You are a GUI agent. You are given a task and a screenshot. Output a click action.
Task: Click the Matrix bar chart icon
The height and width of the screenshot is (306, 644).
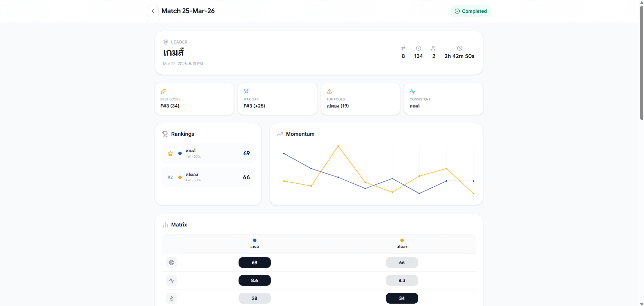[x=165, y=225]
